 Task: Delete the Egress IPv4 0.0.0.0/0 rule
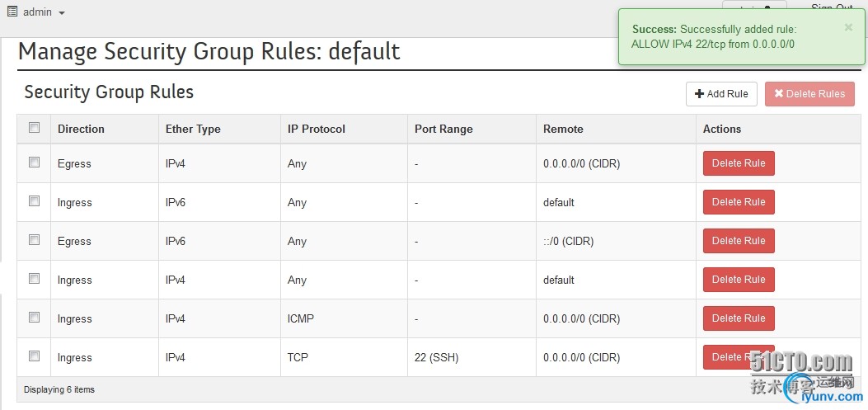click(x=739, y=163)
